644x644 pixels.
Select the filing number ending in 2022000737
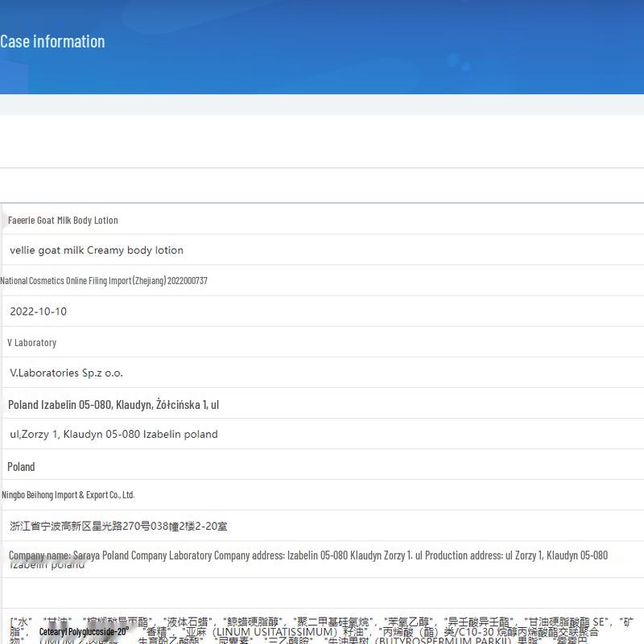tap(104, 281)
